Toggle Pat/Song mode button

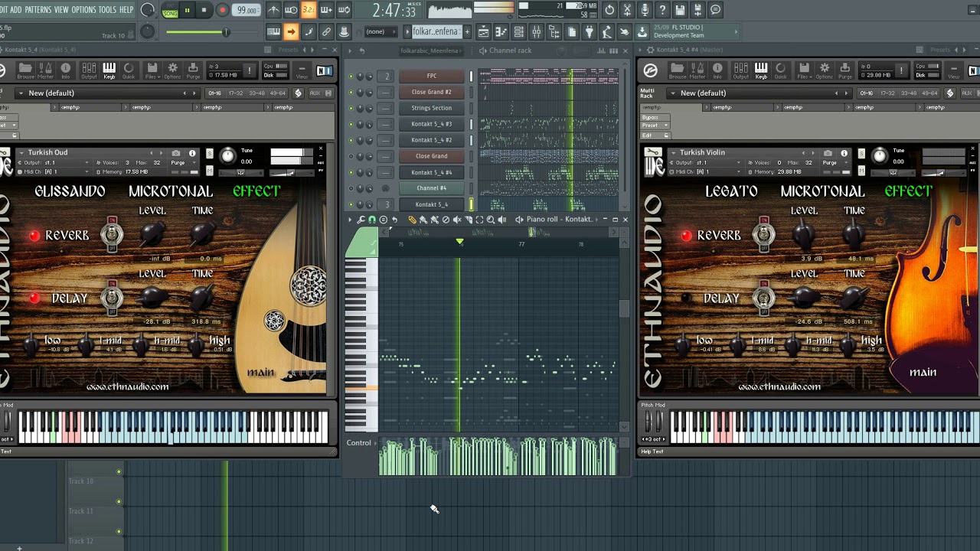click(170, 10)
